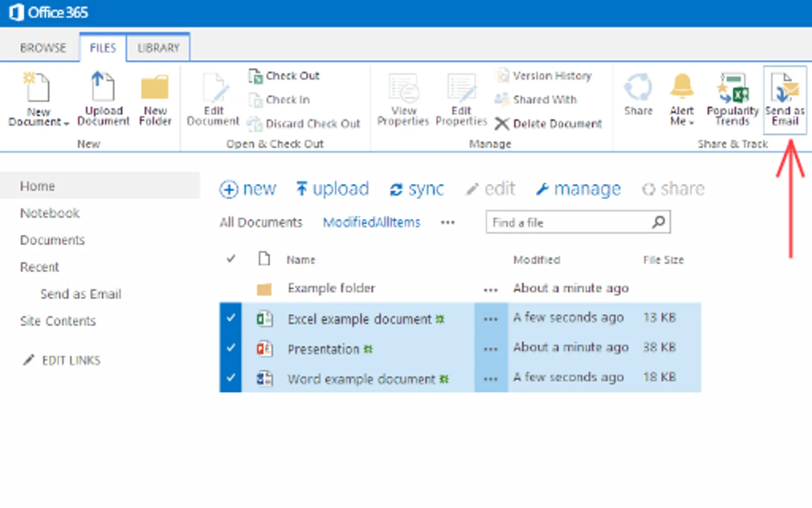Click the Excel example document file icon
Viewport: 812px width, 508px height.
click(x=264, y=319)
